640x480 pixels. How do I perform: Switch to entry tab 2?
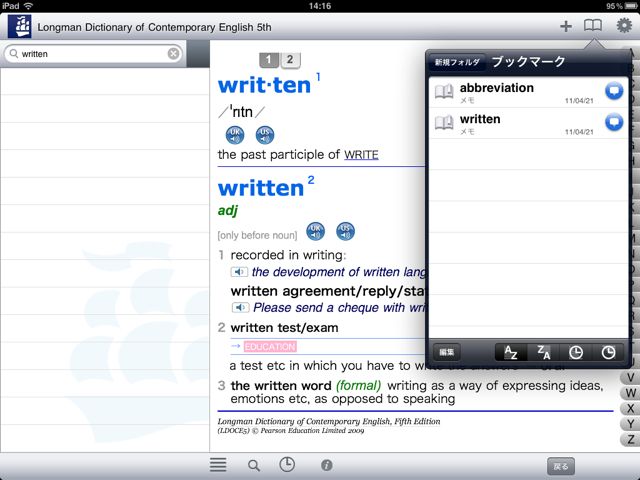[290, 60]
